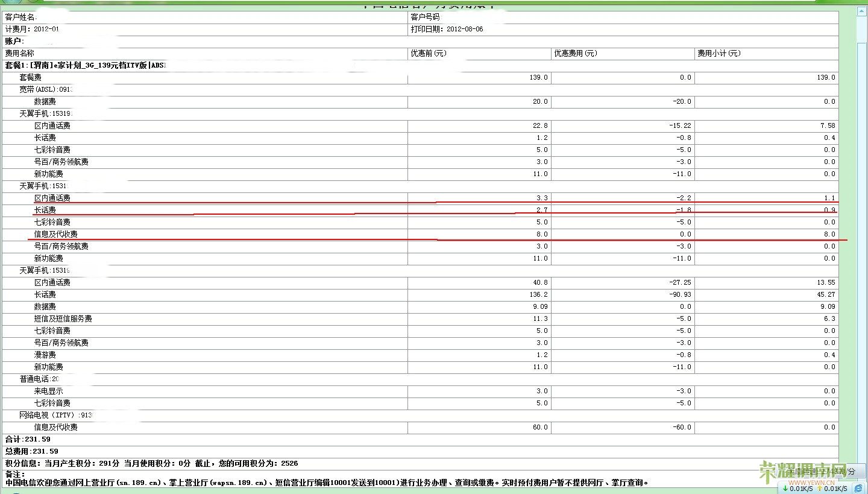868x494 pixels.
Task: Click the Internet Explorer icon at bottom right
Action: point(858,488)
